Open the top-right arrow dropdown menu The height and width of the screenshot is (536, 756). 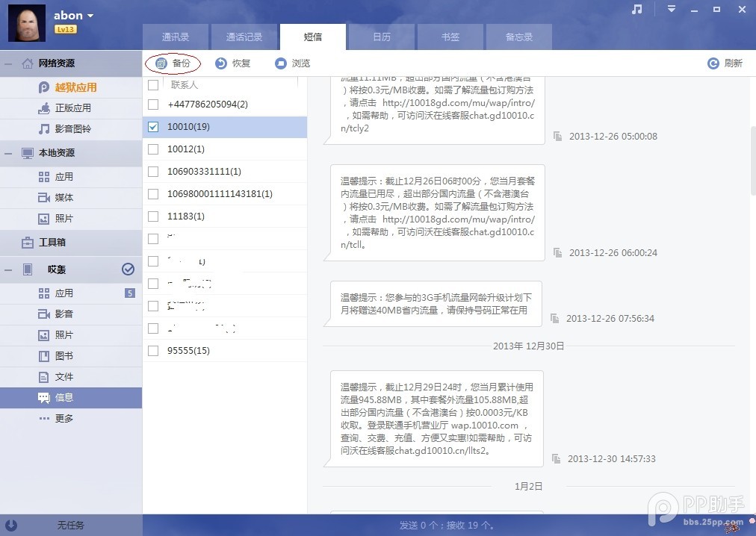671,10
